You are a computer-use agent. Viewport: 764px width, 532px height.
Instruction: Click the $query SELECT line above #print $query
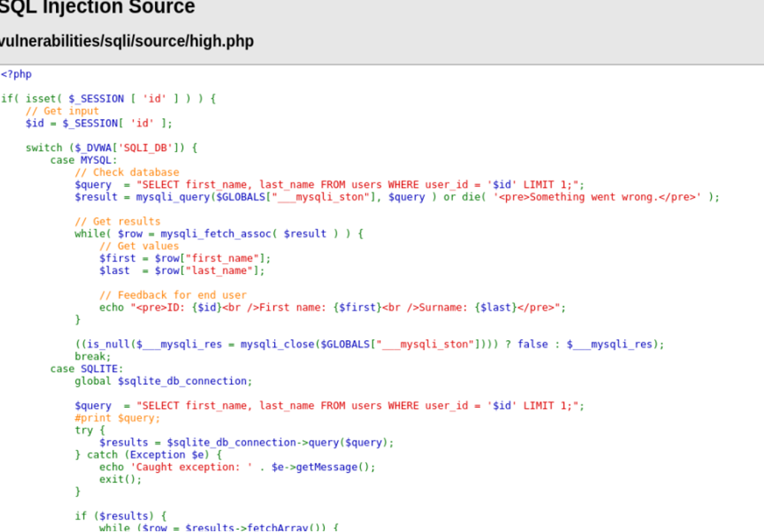329,406
